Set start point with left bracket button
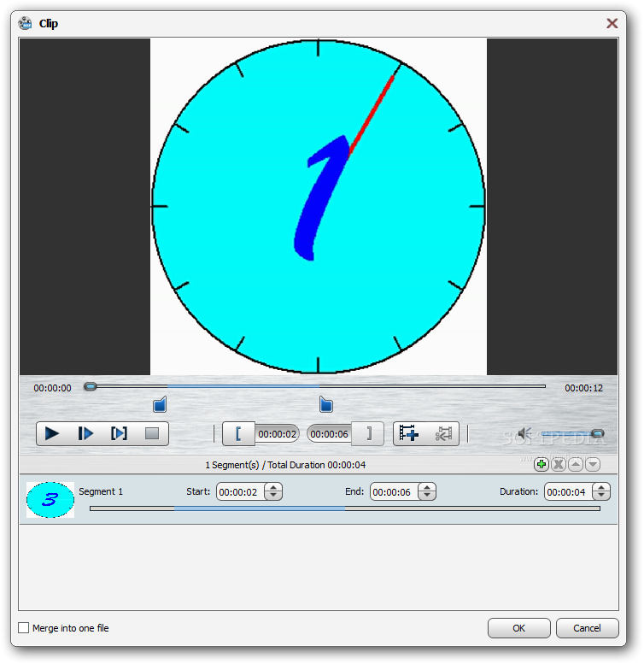The height and width of the screenshot is (664, 644). pyautogui.click(x=238, y=434)
